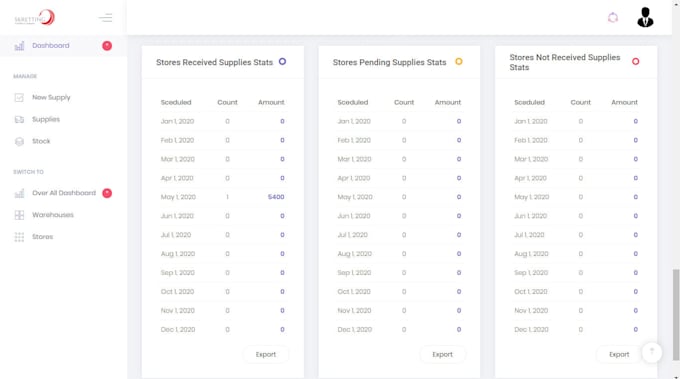Click scroll-to-top arrow button
The image size is (680, 379).
click(652, 352)
